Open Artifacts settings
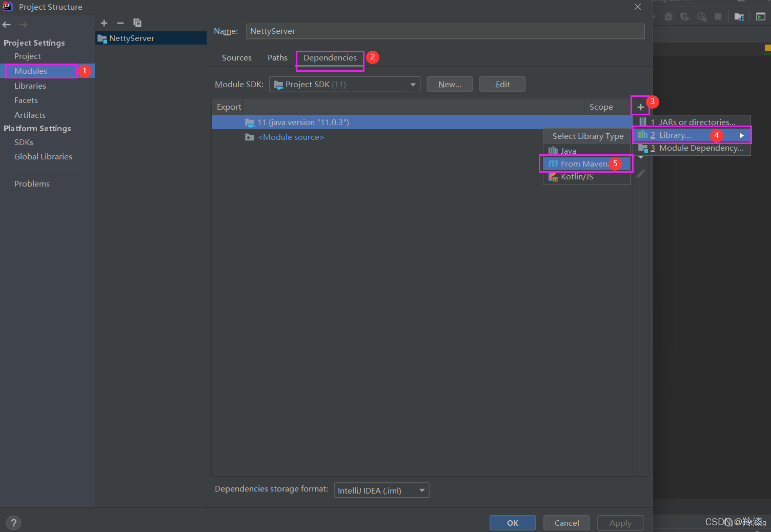 point(30,115)
